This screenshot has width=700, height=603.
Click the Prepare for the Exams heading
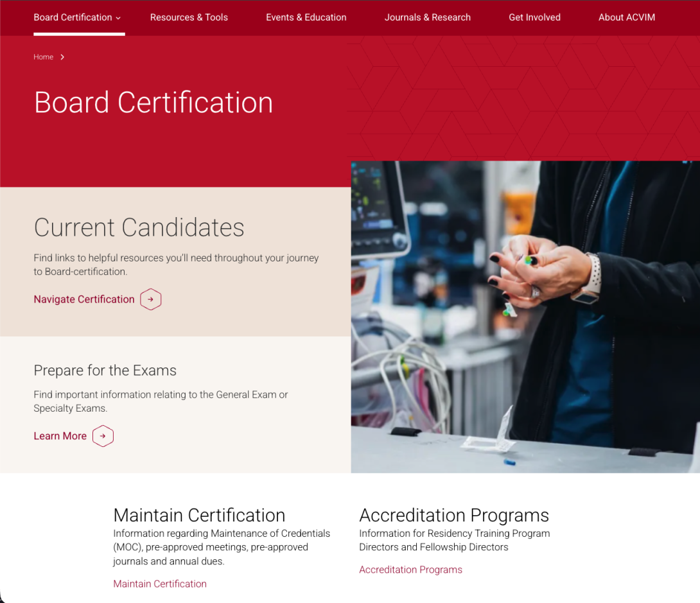105,371
